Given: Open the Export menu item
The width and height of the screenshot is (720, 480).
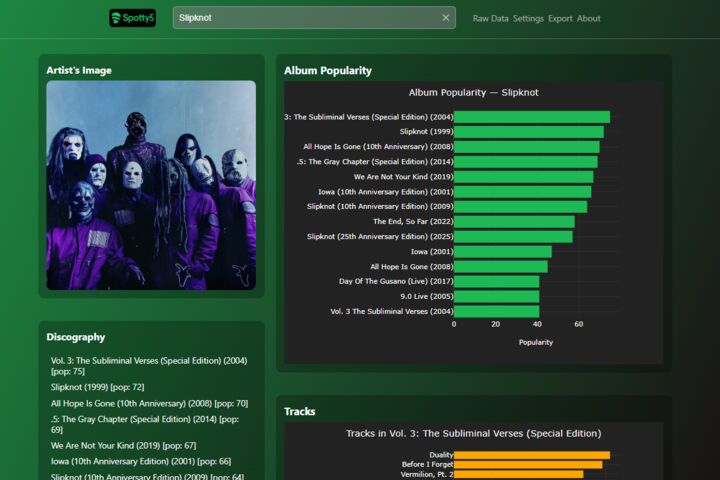Looking at the screenshot, I should (x=560, y=18).
